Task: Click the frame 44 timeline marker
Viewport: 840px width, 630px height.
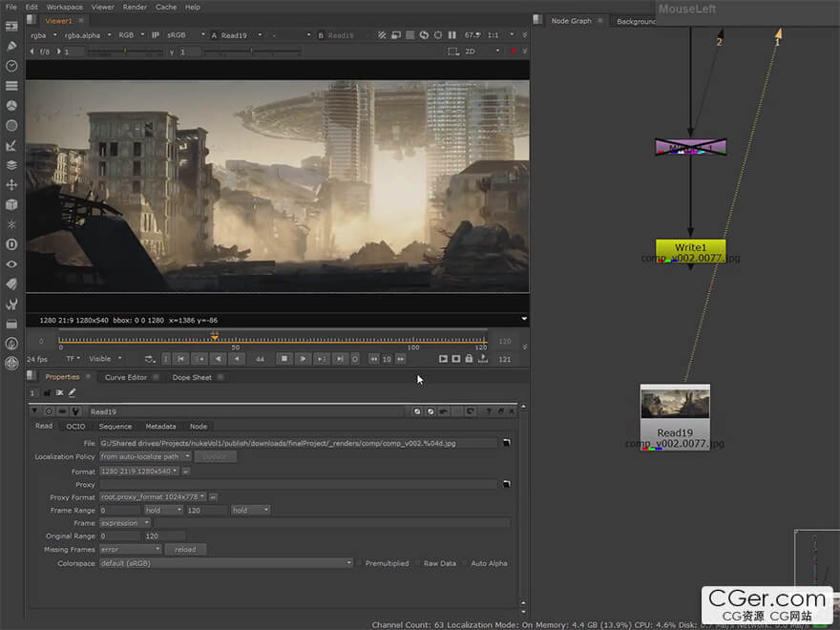Action: point(214,336)
